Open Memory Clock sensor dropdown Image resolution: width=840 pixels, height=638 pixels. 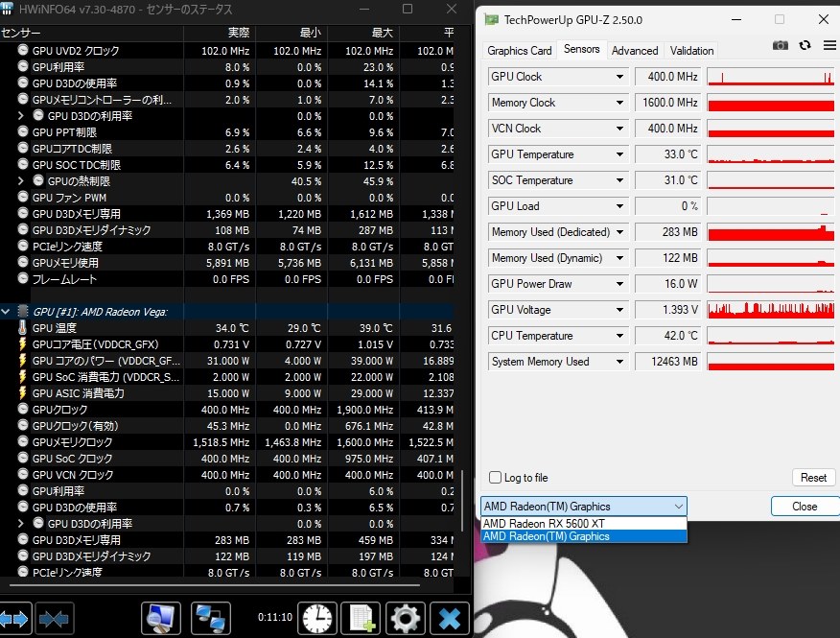click(619, 103)
